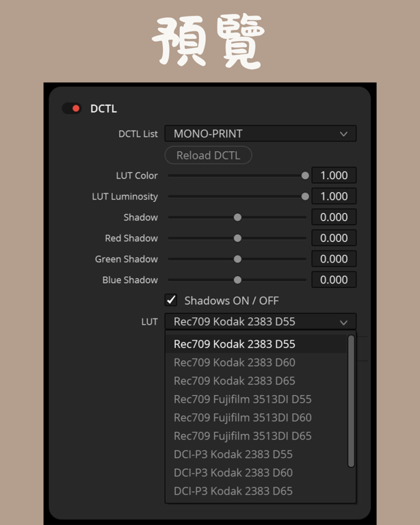Toggle the DCTL effect on/off switch
Image resolution: width=420 pixels, height=525 pixels.
[72, 109]
